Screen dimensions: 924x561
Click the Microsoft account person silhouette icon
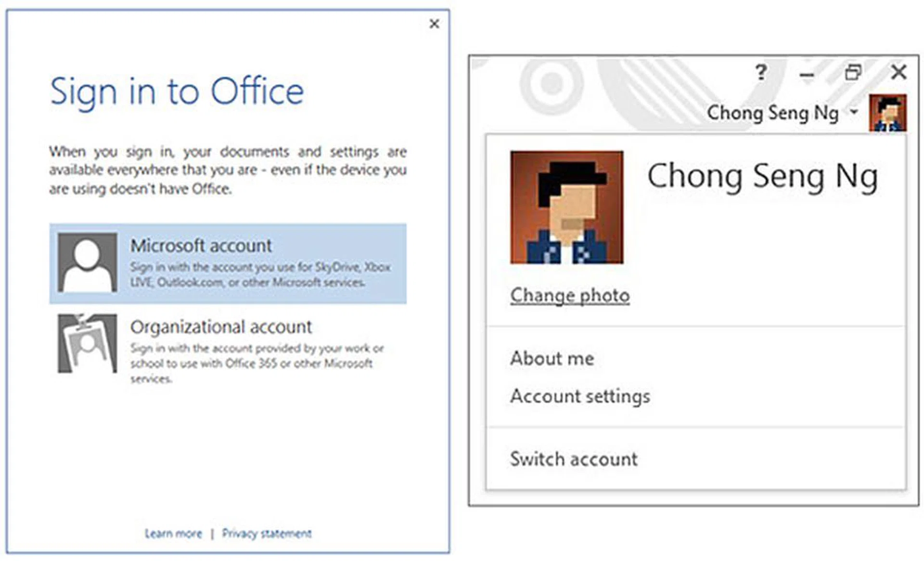pos(87,262)
